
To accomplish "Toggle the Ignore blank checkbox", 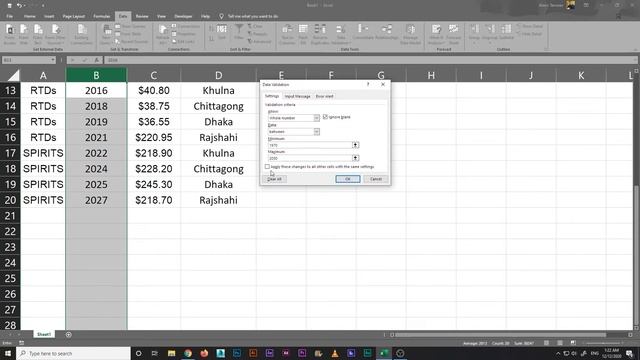I will (325, 117).
